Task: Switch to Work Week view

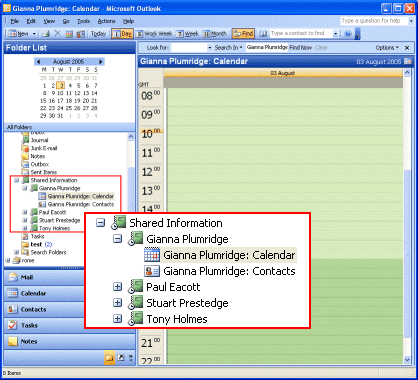Action: pyautogui.click(x=154, y=34)
